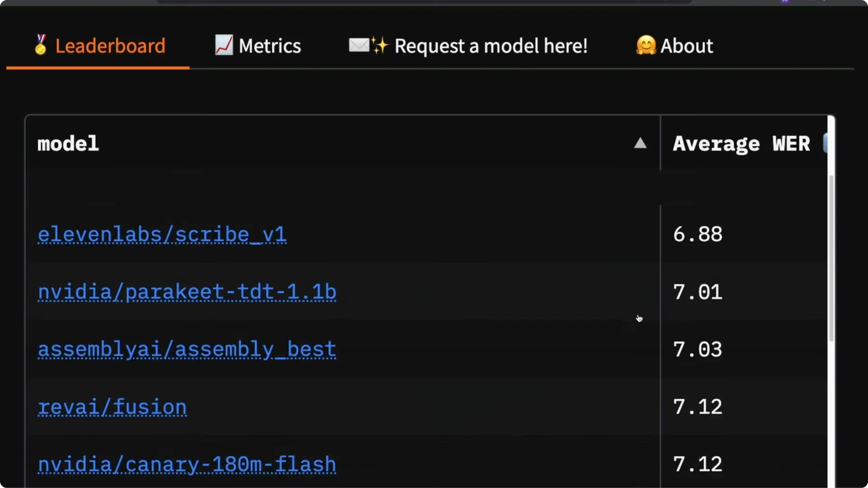
Task: Open the Request a model here! tab
Action: tap(491, 46)
